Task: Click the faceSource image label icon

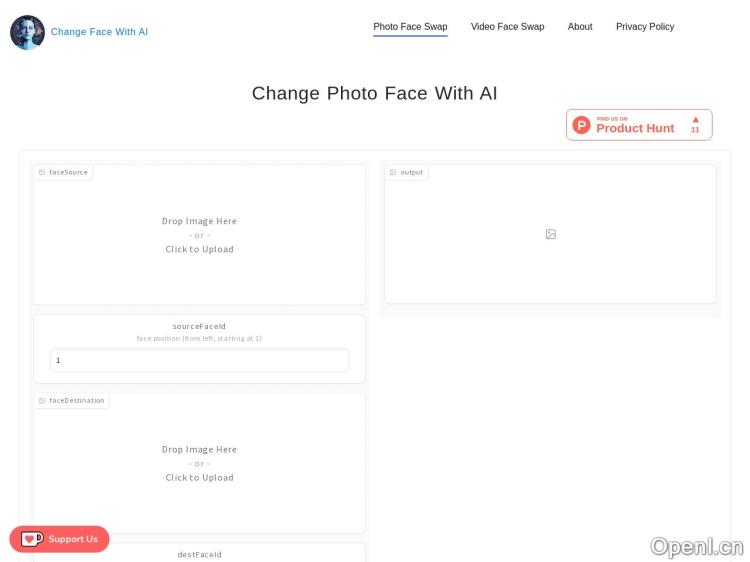Action: point(42,172)
